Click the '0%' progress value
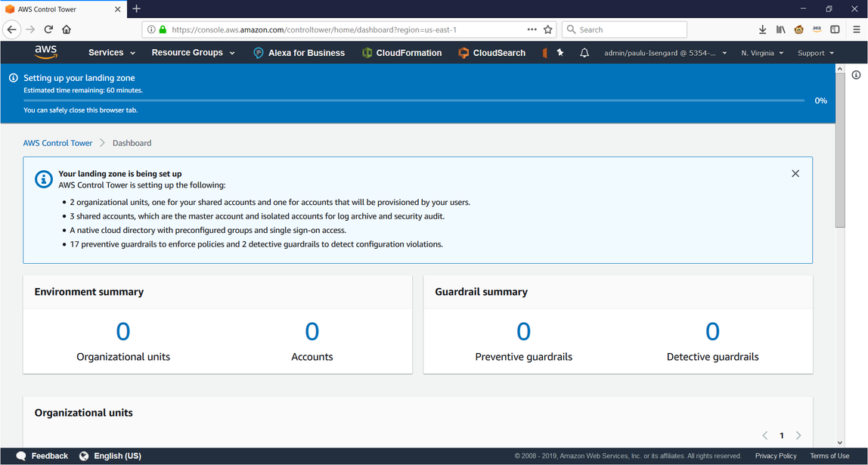Image resolution: width=868 pixels, height=465 pixels. [x=821, y=101]
